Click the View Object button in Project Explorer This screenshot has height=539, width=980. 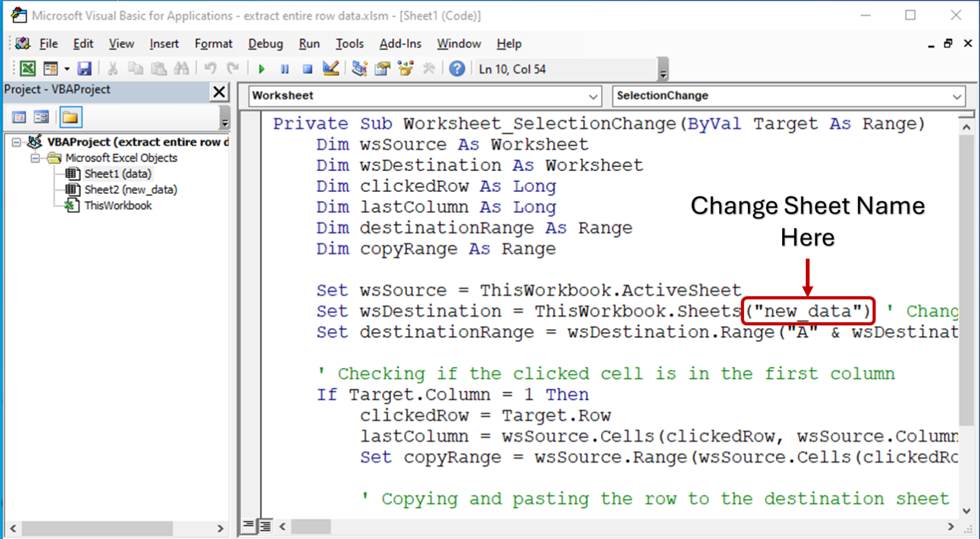[x=41, y=117]
